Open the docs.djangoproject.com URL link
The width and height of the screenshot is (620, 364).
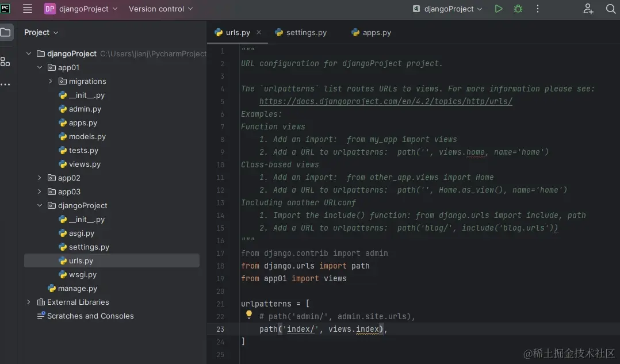[x=386, y=102]
